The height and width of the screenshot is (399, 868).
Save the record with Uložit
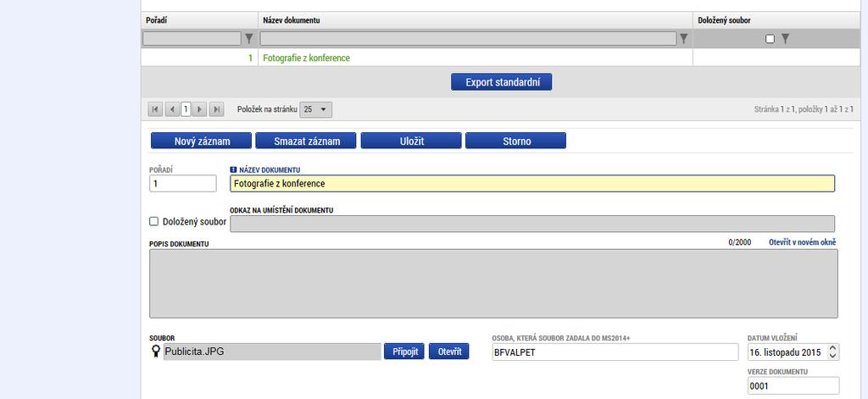pyautogui.click(x=411, y=141)
